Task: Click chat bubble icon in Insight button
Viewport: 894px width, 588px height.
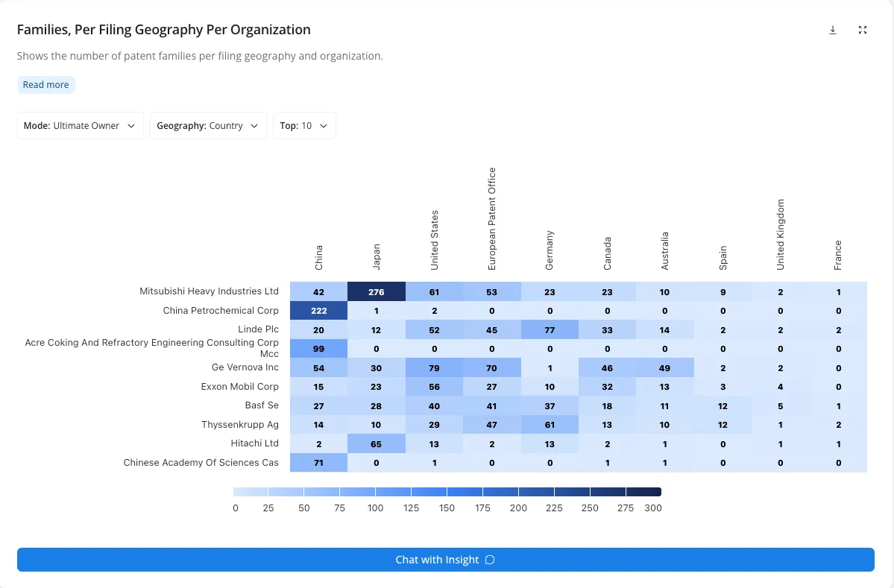Action: point(490,560)
